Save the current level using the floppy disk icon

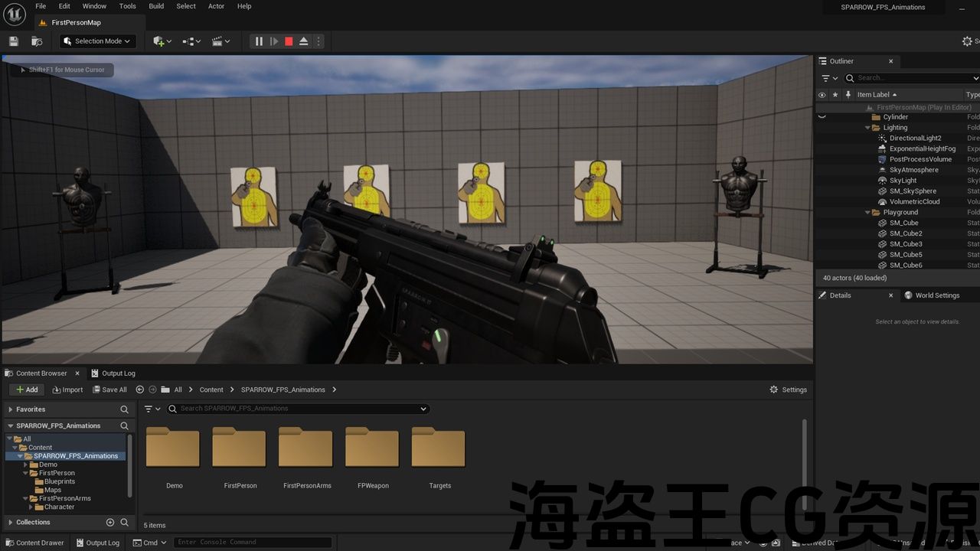pos(14,41)
